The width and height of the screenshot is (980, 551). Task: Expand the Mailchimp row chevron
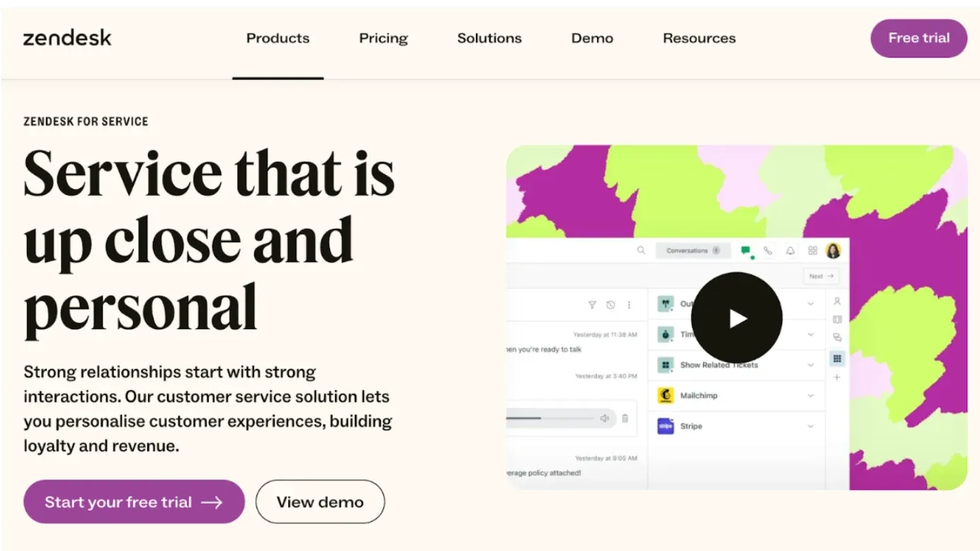(811, 395)
